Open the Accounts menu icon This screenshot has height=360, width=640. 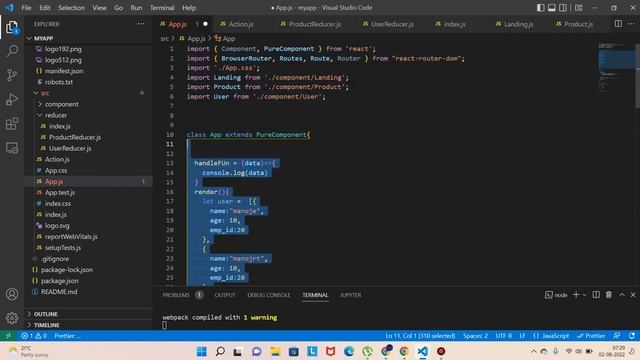(12, 294)
